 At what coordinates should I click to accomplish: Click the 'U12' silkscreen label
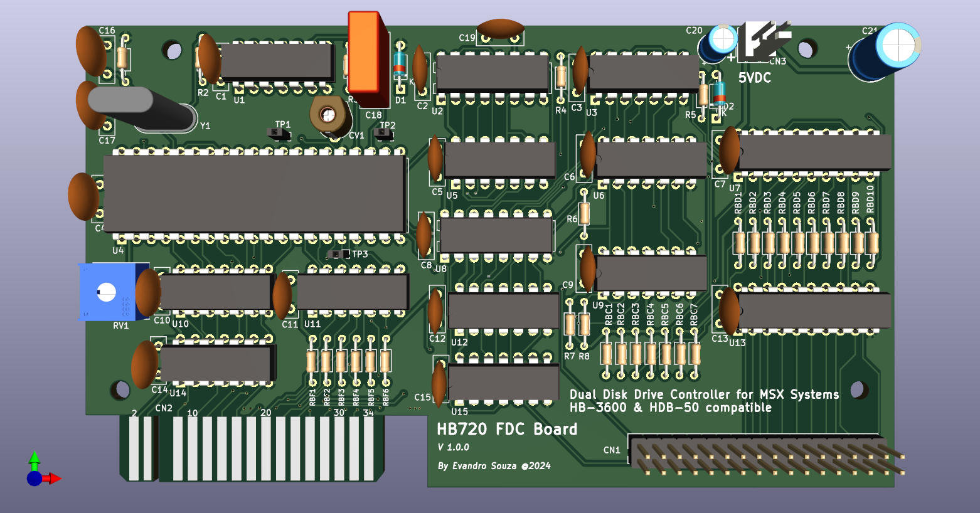pos(459,342)
